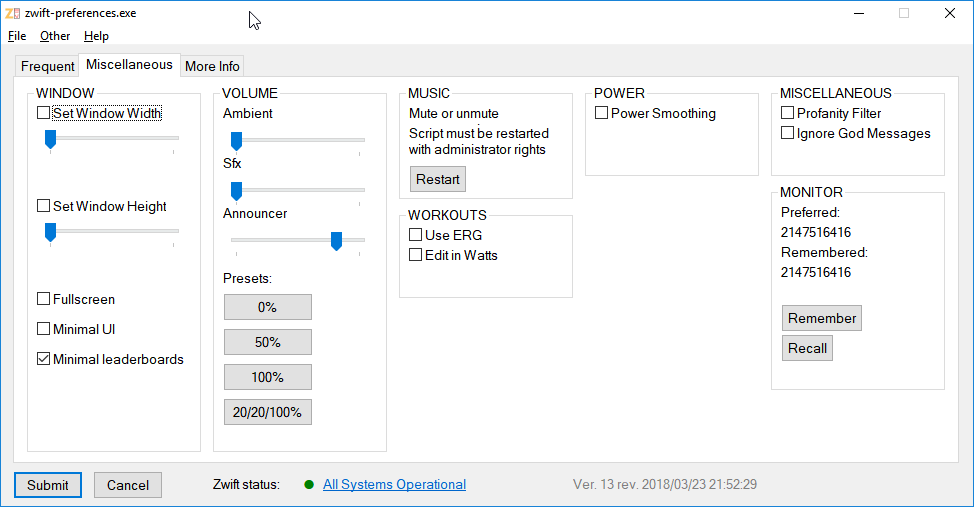Click the Announcer volume slider handle

[x=336, y=241]
